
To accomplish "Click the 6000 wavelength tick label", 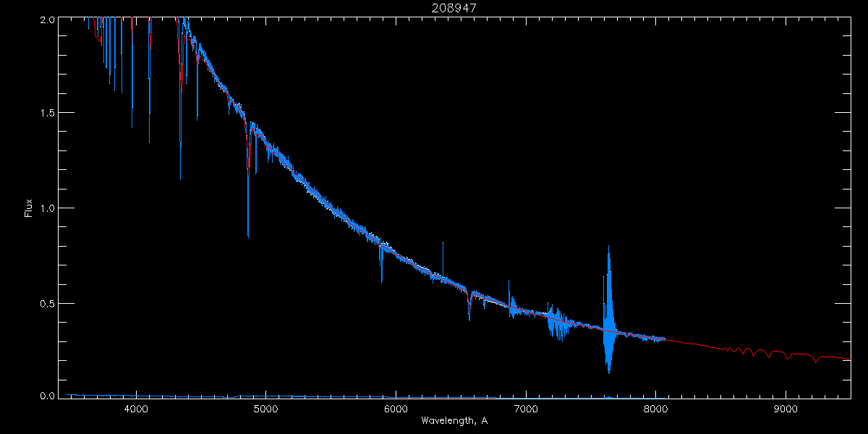I will click(x=396, y=409).
